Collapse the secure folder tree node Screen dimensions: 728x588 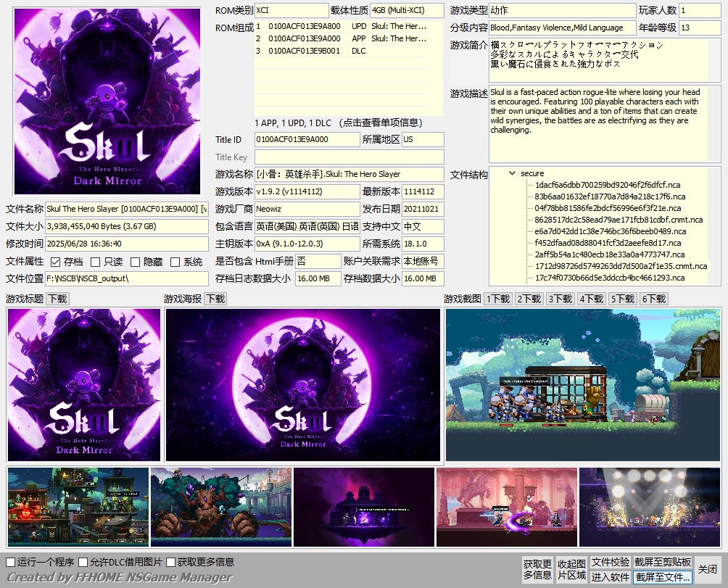[x=512, y=173]
